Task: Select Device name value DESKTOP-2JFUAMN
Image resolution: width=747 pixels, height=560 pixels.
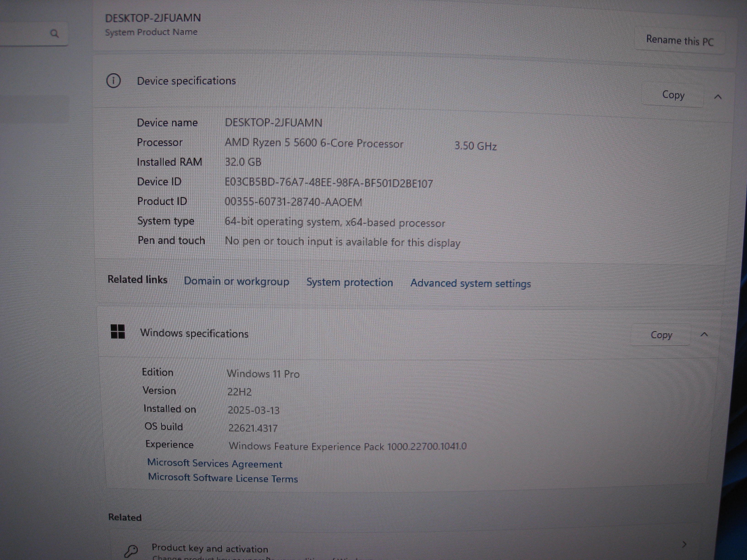Action: point(273,123)
